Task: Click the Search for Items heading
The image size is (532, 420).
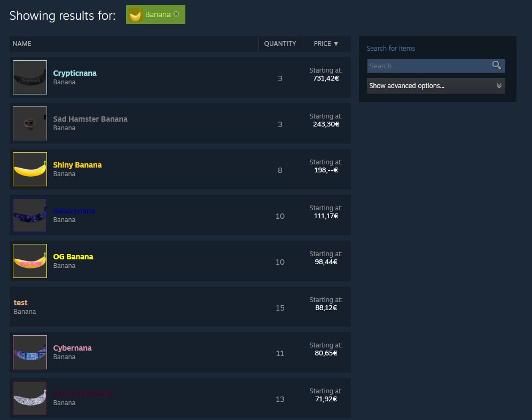Action: [x=390, y=48]
